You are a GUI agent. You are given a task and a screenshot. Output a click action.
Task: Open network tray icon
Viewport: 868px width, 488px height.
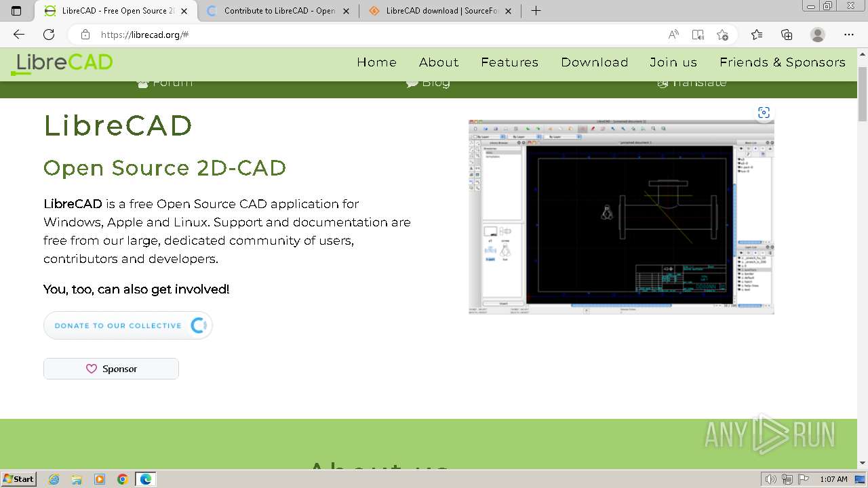tap(787, 479)
